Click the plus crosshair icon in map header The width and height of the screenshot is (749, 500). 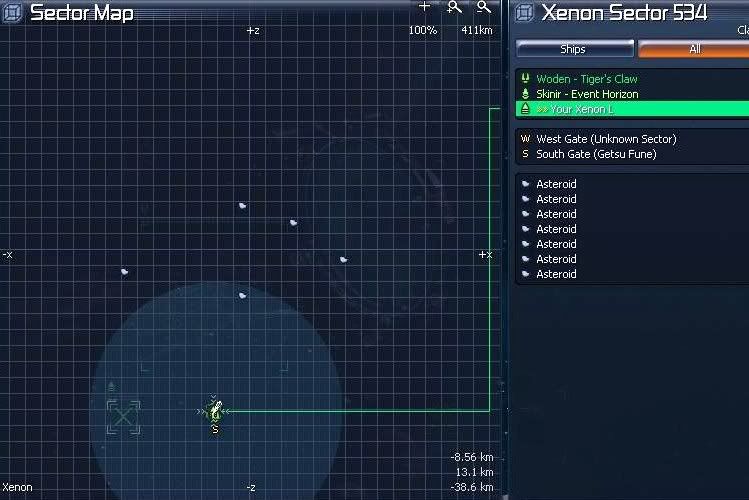click(x=424, y=7)
